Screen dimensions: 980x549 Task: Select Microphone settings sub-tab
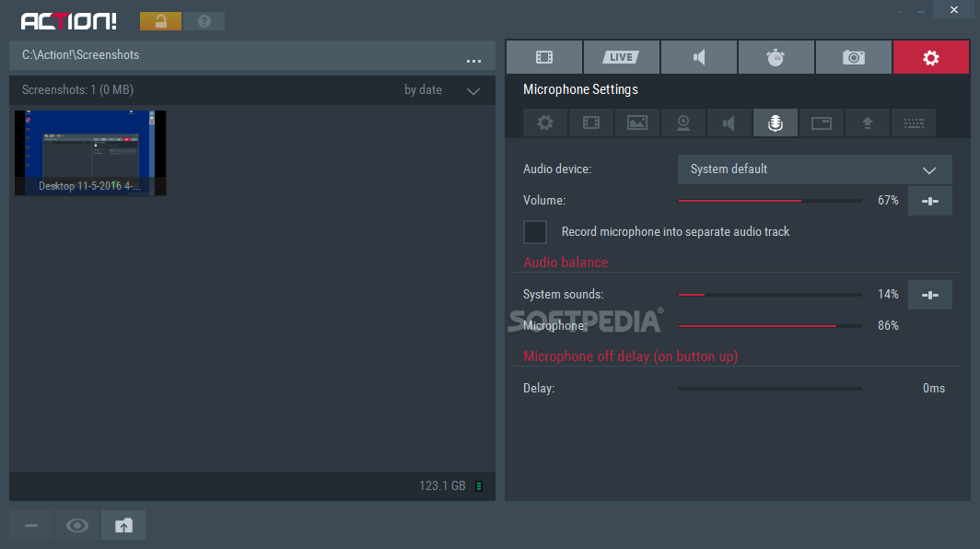click(x=775, y=123)
